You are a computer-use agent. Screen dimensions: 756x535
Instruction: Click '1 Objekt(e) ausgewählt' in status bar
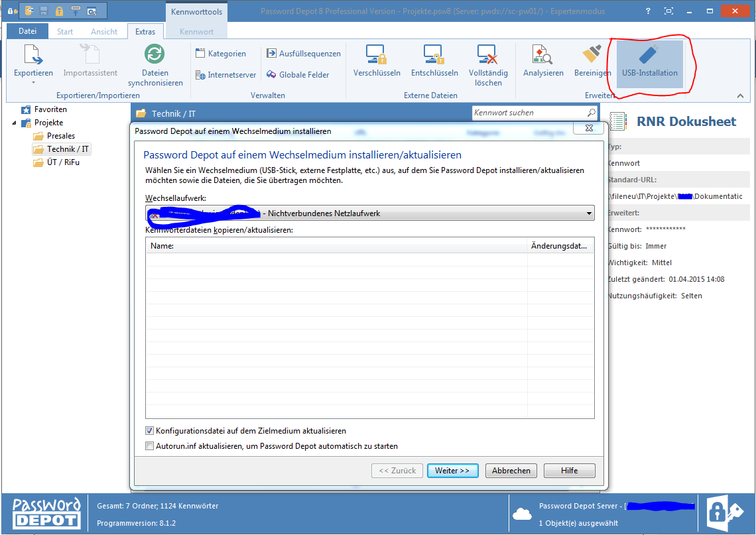click(x=578, y=523)
